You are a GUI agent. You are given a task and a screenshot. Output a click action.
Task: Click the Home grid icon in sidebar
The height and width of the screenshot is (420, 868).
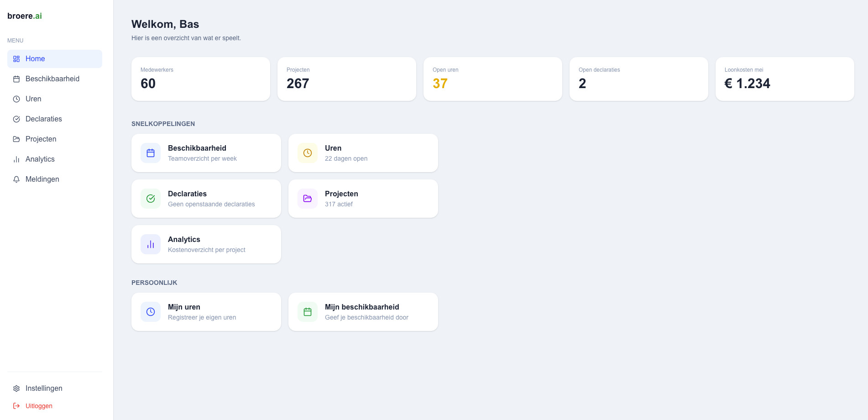click(16, 59)
